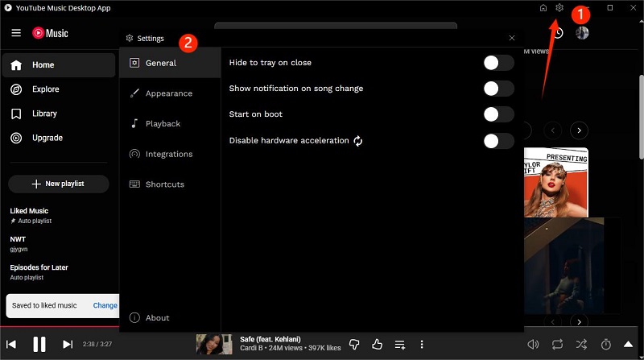
Task: Seek using the red progress bar
Action: [60, 327]
